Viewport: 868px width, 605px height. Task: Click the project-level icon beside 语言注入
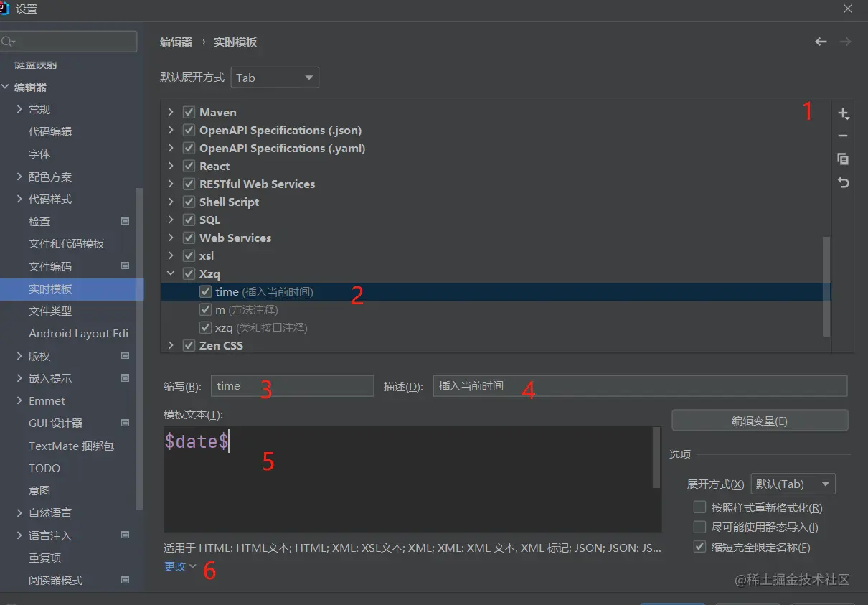click(125, 535)
